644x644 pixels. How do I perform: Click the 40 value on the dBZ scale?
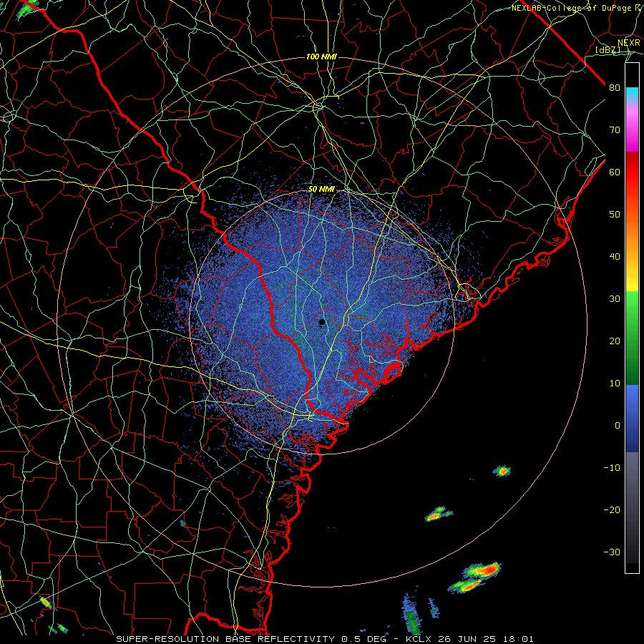click(x=615, y=257)
